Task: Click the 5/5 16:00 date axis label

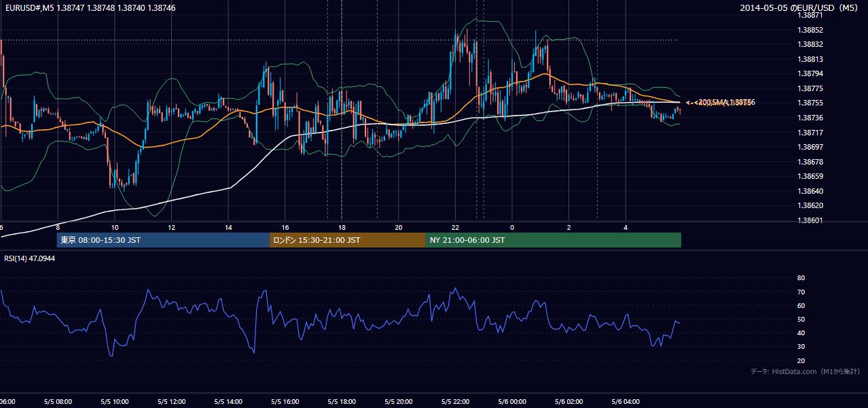Action: tap(285, 402)
